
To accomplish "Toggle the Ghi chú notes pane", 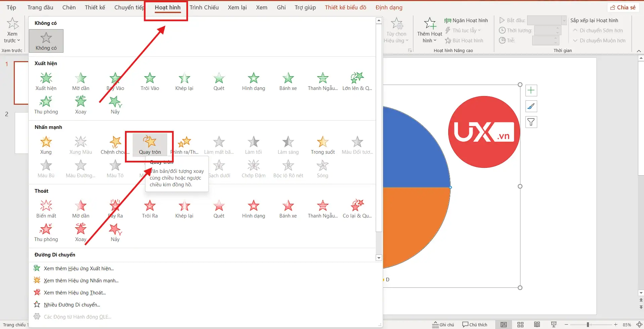I will pos(443,325).
